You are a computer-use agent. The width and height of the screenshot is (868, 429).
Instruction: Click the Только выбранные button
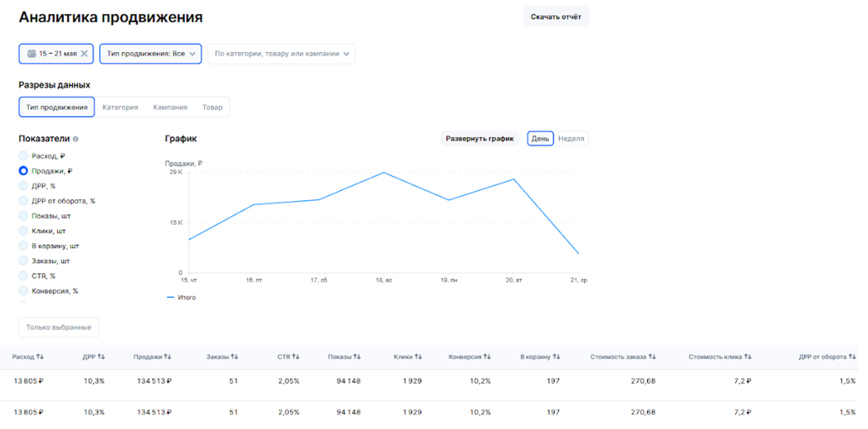[x=59, y=327]
